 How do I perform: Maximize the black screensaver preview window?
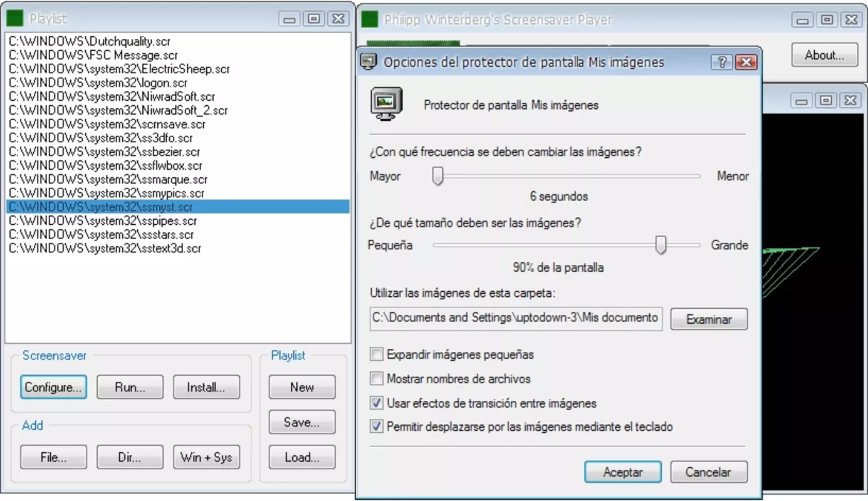pyautogui.click(x=826, y=100)
